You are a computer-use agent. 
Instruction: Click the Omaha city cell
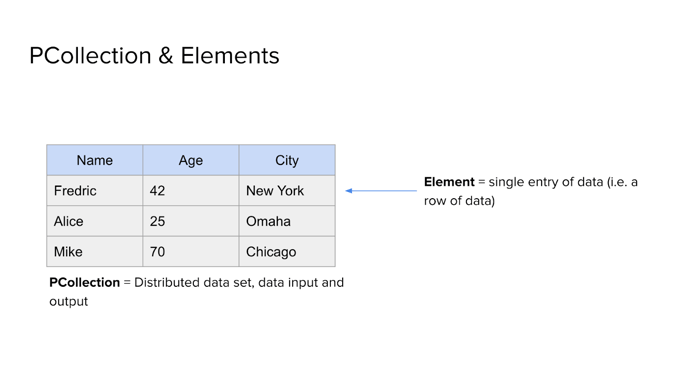click(x=287, y=221)
